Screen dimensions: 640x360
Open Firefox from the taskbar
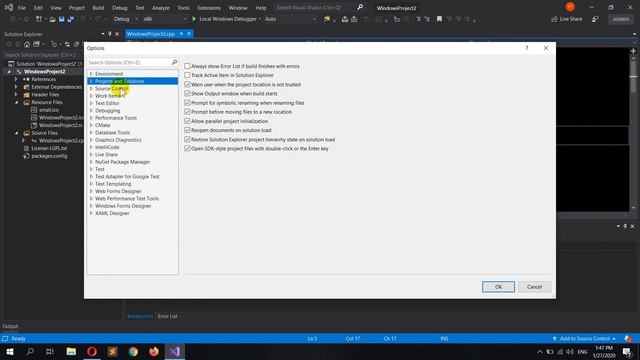coord(154,351)
